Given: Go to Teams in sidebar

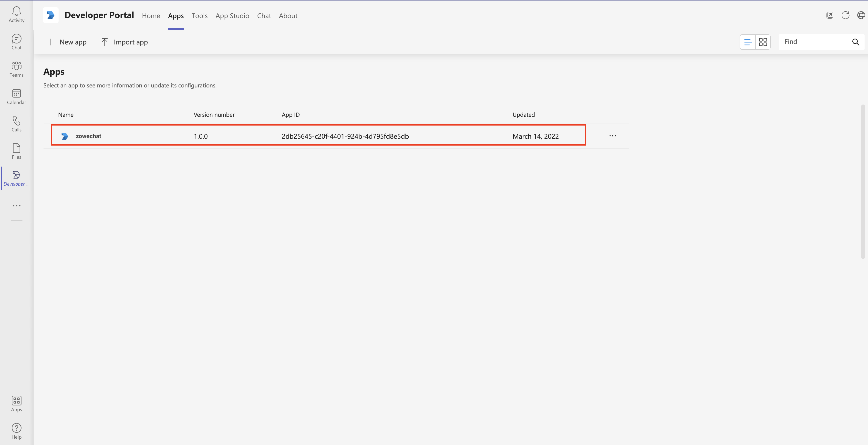Looking at the screenshot, I should coord(16,69).
